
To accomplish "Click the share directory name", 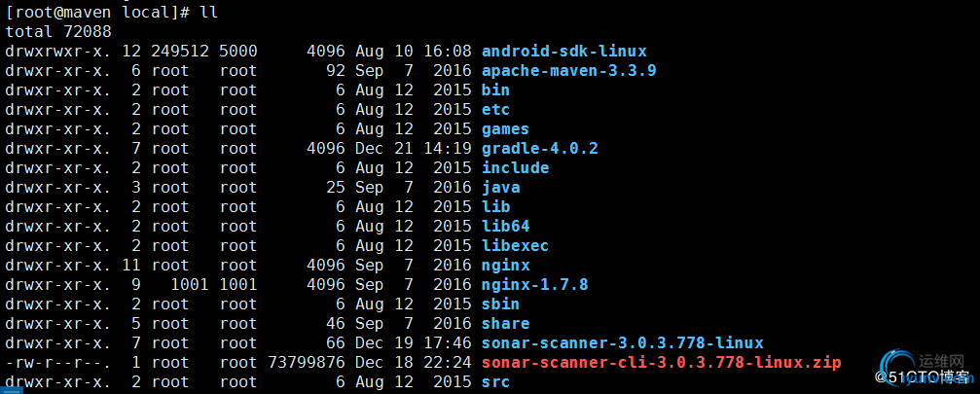I will click(x=505, y=323).
